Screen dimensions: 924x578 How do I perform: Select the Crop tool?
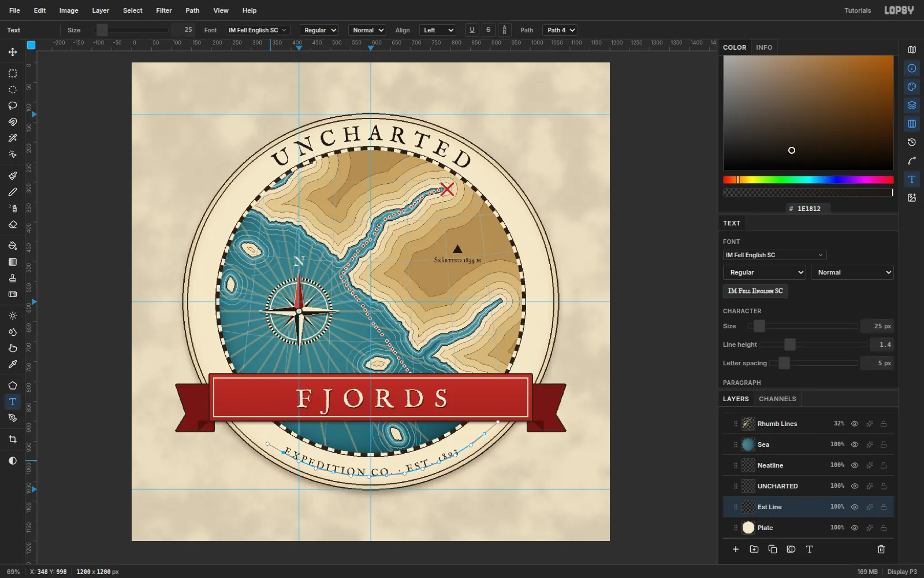pos(13,439)
